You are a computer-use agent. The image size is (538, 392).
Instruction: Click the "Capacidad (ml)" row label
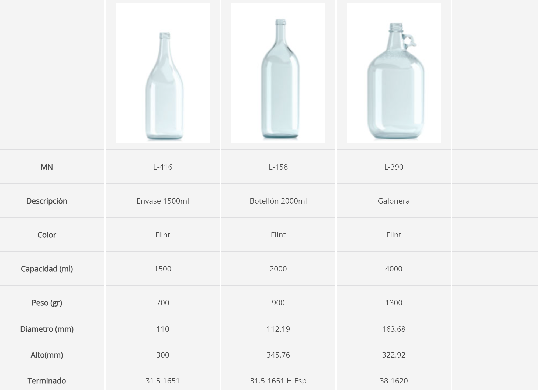point(47,269)
